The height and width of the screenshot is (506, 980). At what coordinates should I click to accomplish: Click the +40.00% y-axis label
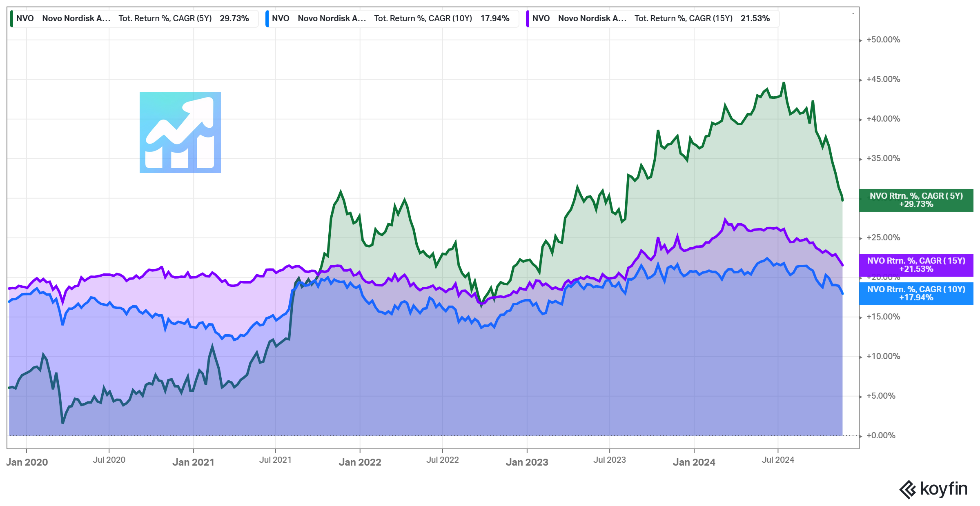[883, 119]
